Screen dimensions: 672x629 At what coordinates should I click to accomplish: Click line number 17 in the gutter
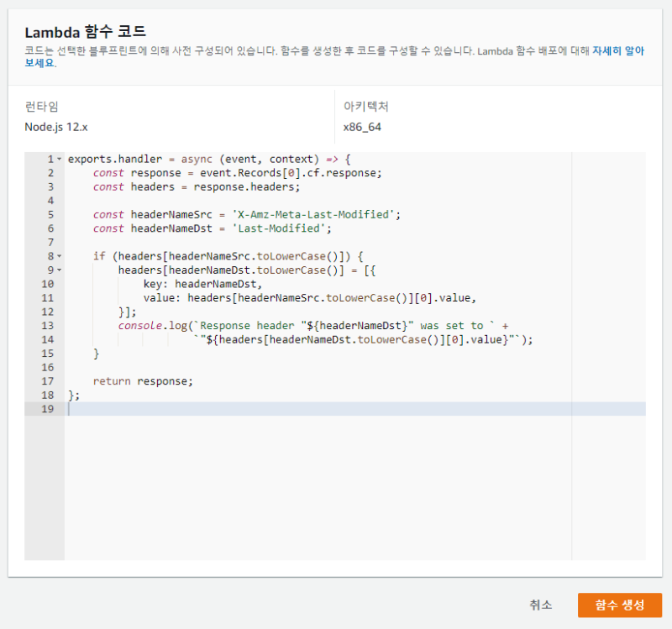(x=47, y=381)
